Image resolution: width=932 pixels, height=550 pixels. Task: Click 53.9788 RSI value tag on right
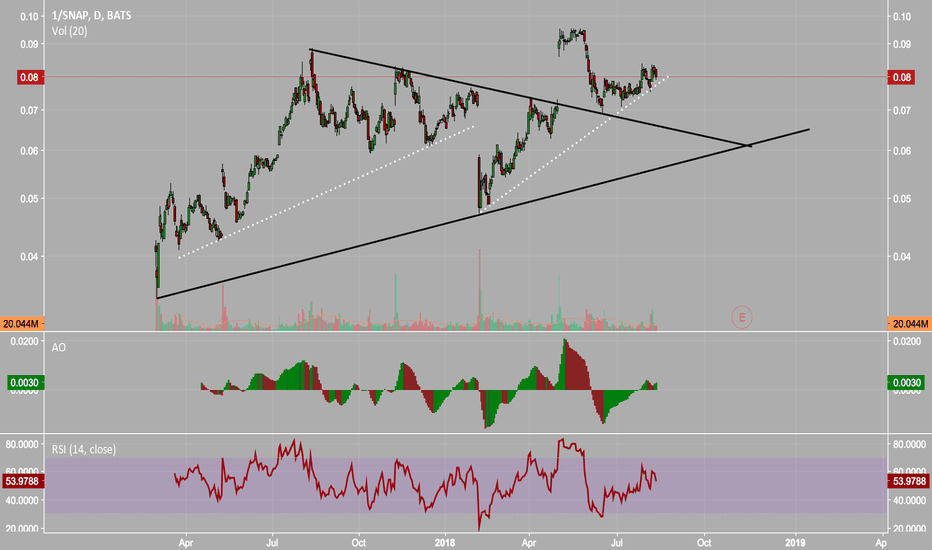tap(908, 481)
